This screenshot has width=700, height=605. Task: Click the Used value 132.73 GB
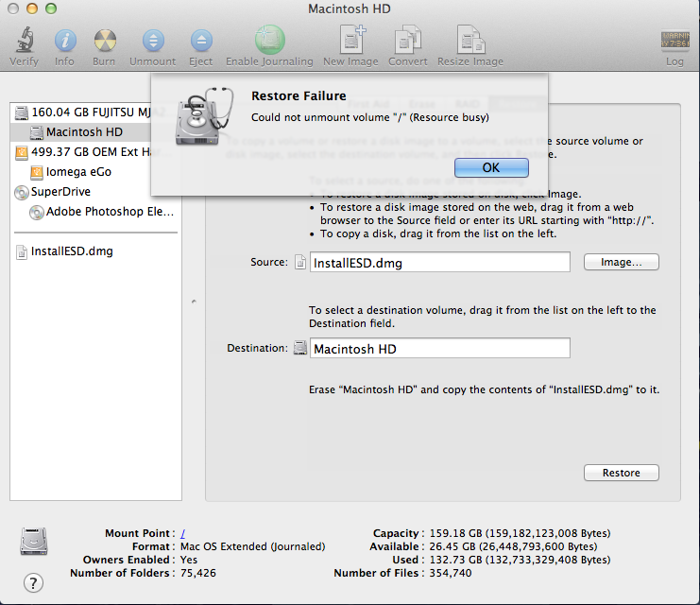[520, 560]
